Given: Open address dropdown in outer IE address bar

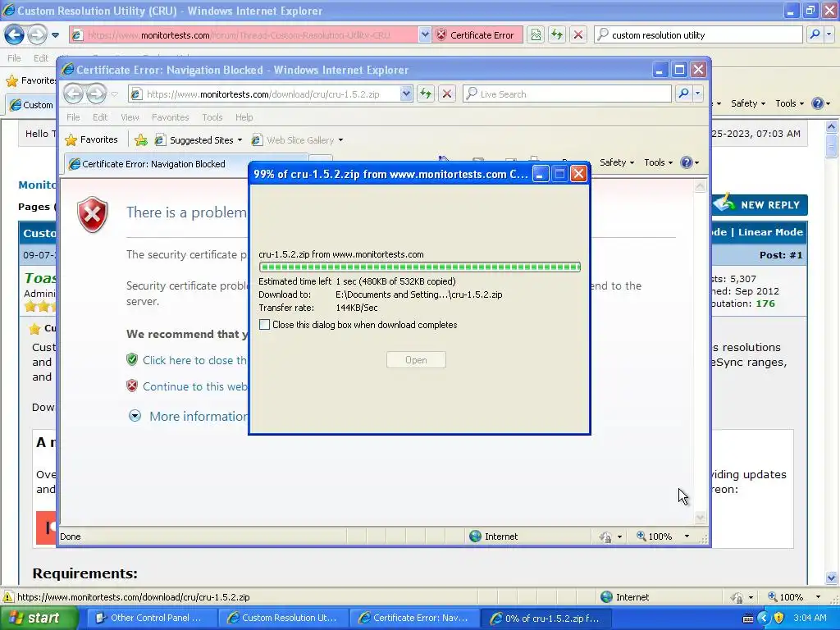Looking at the screenshot, I should [424, 34].
